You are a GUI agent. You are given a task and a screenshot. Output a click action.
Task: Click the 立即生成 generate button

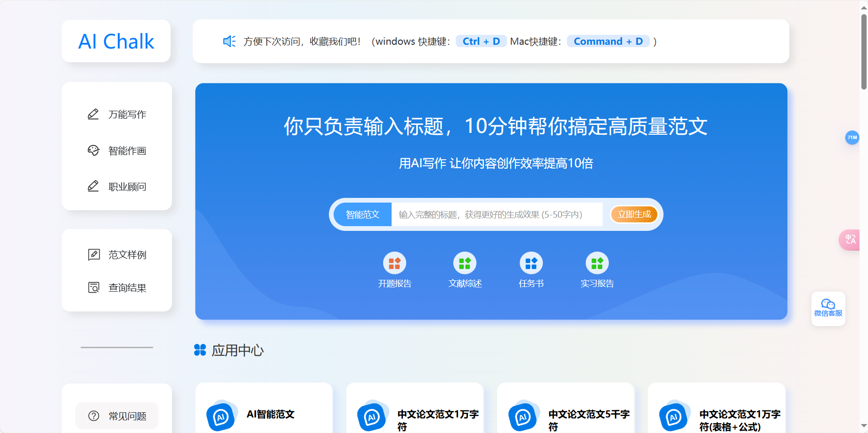click(634, 214)
